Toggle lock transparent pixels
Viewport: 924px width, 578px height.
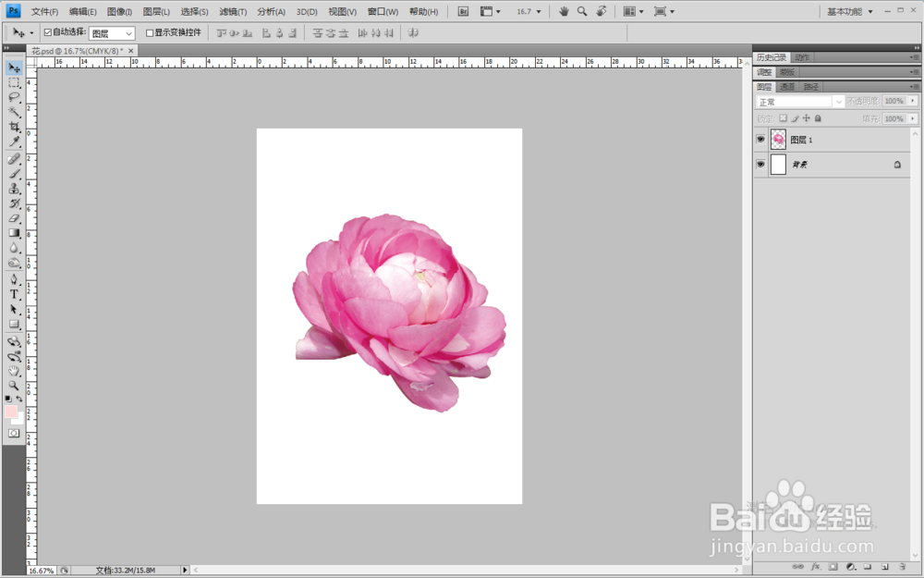(x=784, y=118)
